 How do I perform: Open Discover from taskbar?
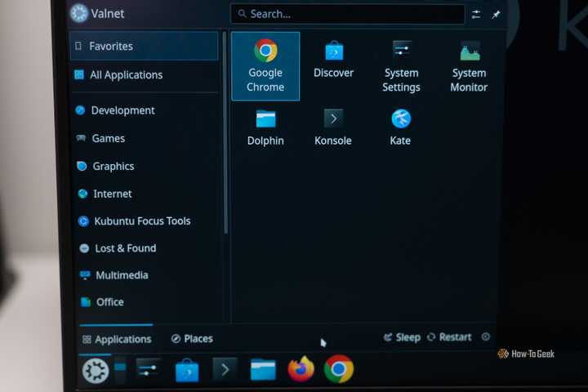[187, 371]
